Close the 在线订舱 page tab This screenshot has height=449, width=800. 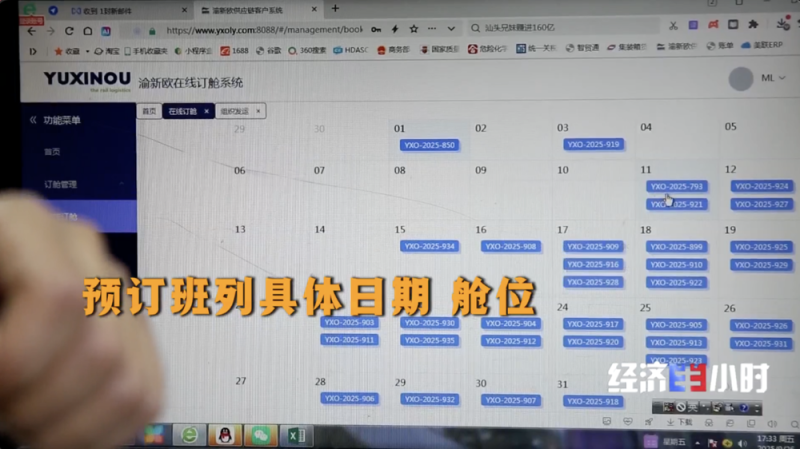pos(207,111)
